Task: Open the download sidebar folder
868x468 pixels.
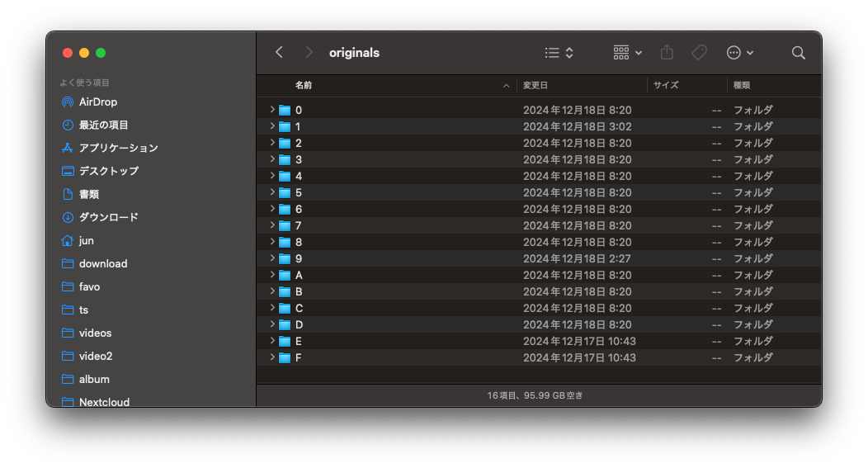Action: coord(94,263)
